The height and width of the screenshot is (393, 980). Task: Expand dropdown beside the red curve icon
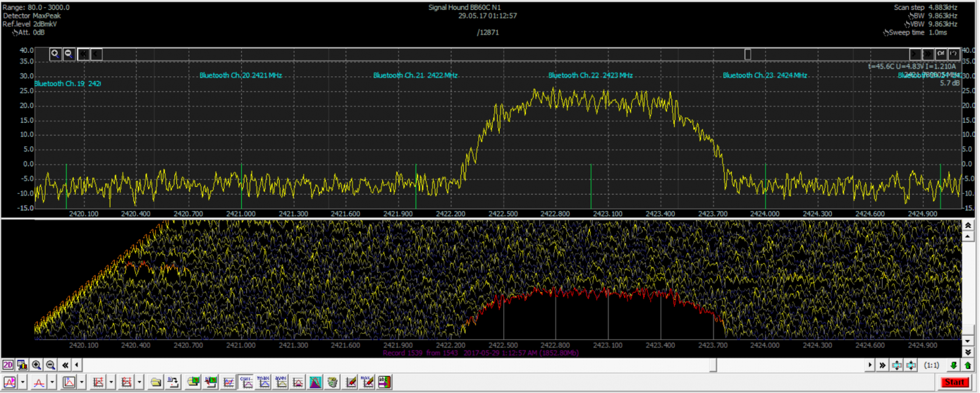tap(52, 382)
